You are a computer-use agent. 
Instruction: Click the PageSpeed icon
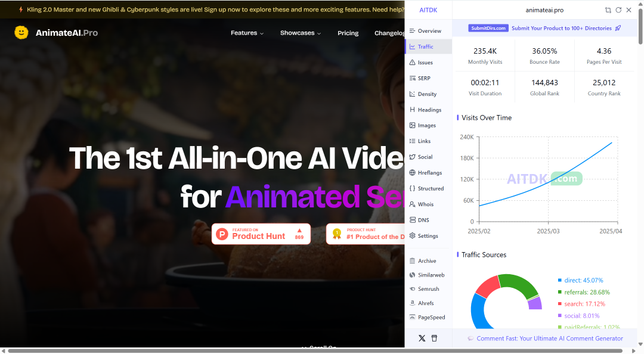click(x=413, y=317)
